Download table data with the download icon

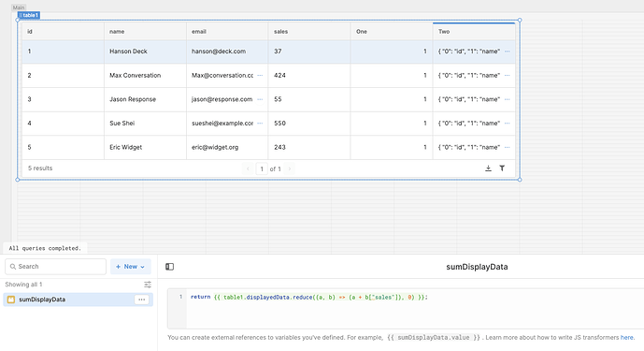(x=488, y=168)
